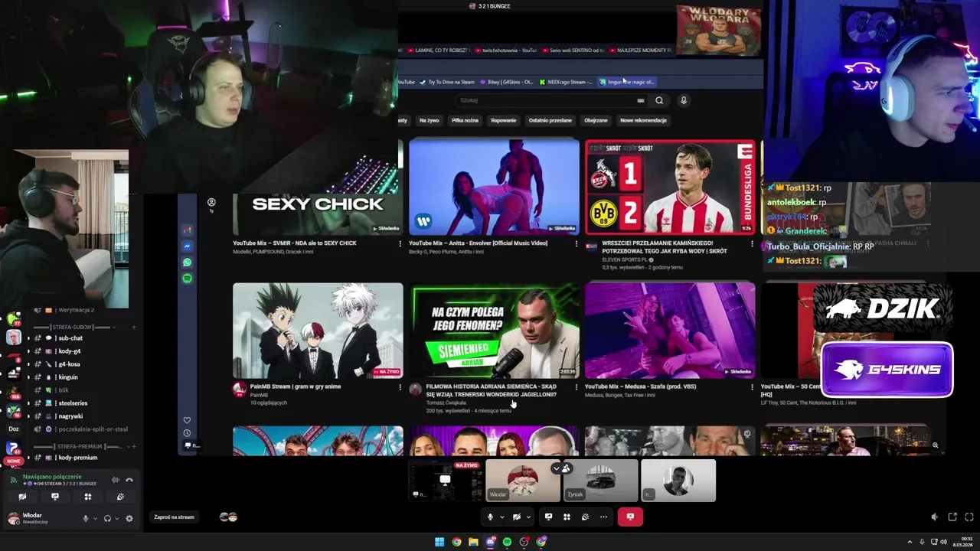Disconnect from the Discord voice call
This screenshot has height=551, width=980.
pos(129,480)
